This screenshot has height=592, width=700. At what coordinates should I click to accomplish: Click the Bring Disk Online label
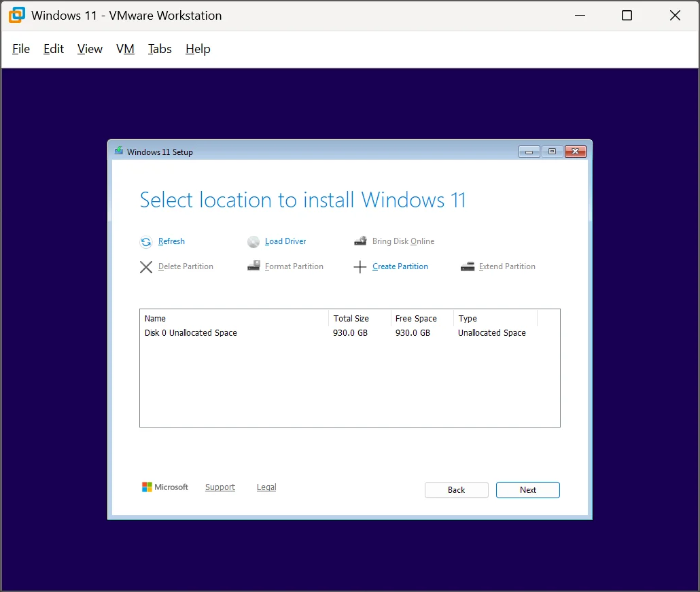pos(403,241)
